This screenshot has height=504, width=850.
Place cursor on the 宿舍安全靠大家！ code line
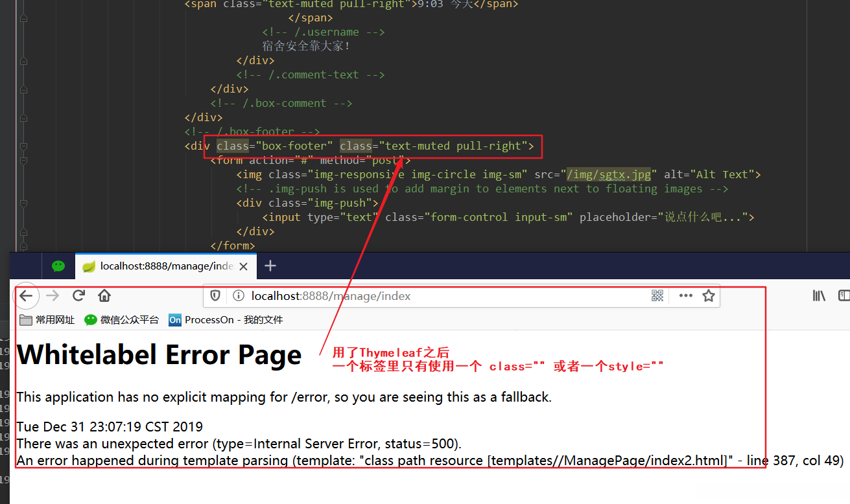(306, 47)
